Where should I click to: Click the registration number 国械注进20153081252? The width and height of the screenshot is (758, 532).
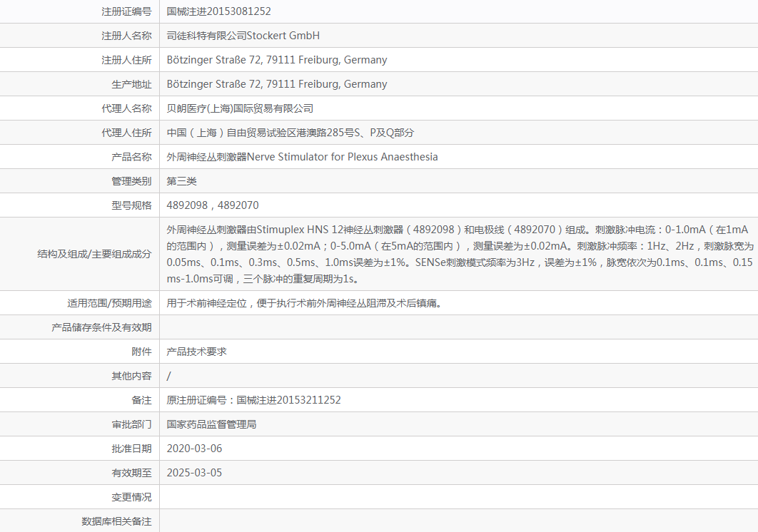[218, 11]
